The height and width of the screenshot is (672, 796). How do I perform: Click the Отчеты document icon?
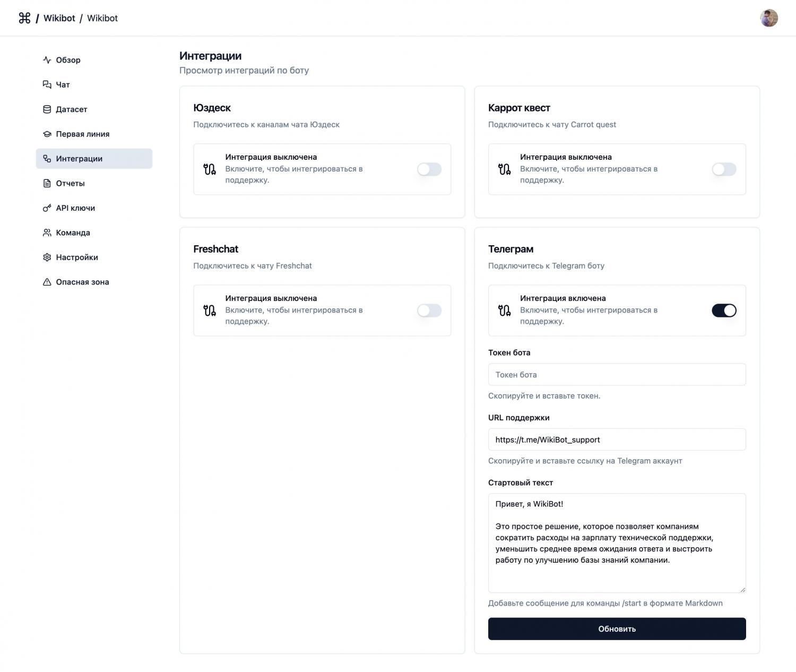click(47, 183)
